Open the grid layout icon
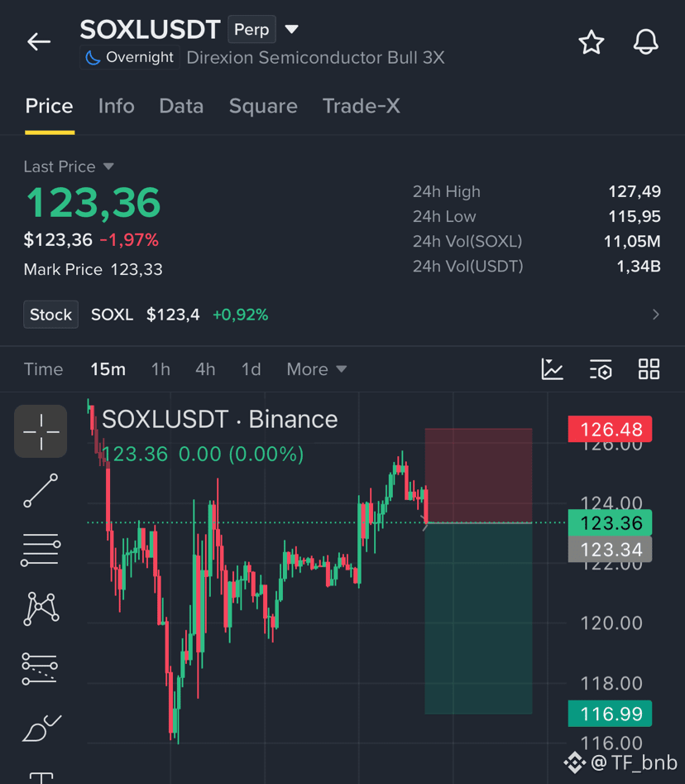 649,369
